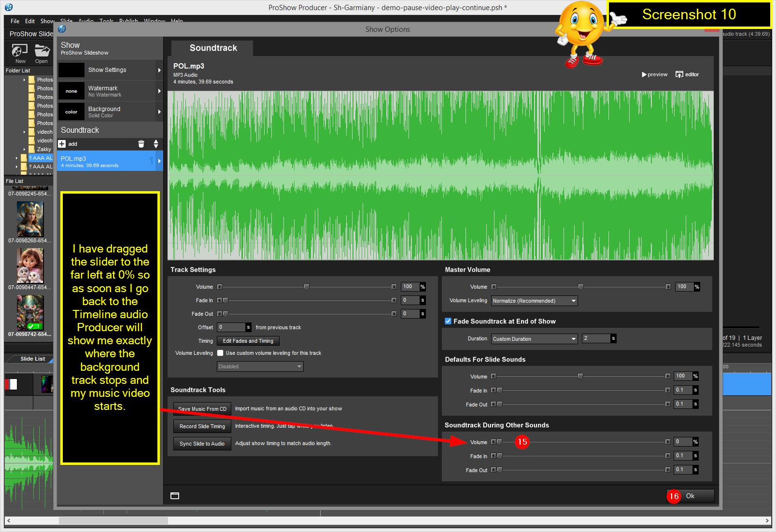Expand Show Settings section

[159, 70]
